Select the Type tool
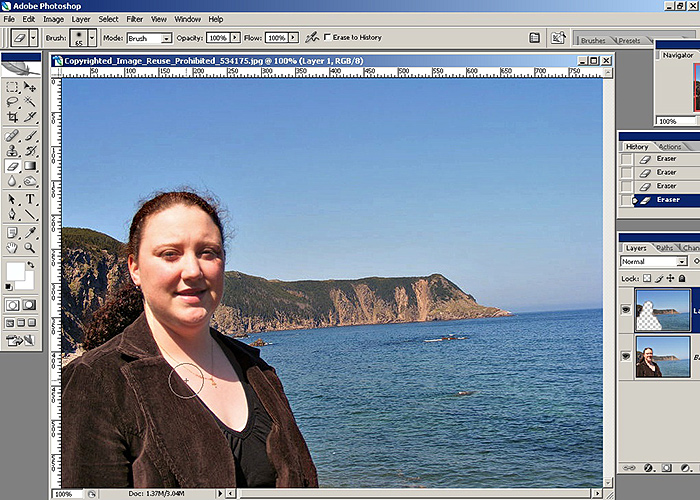The width and height of the screenshot is (700, 500). (30, 199)
